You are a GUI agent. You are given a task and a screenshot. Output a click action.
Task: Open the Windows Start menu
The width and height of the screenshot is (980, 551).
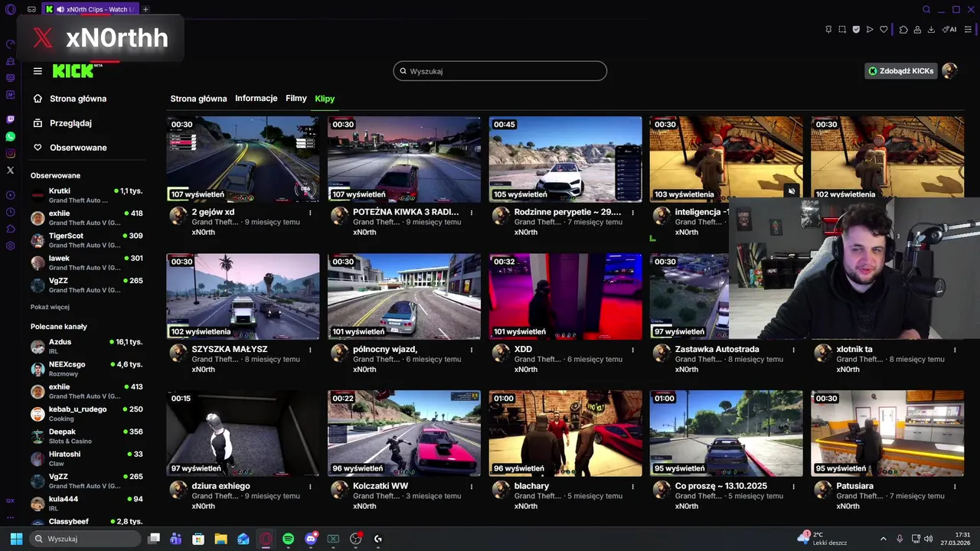(x=16, y=539)
